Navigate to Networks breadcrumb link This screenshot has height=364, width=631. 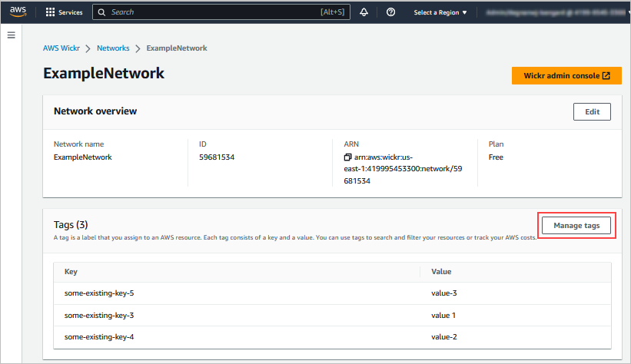tap(113, 48)
